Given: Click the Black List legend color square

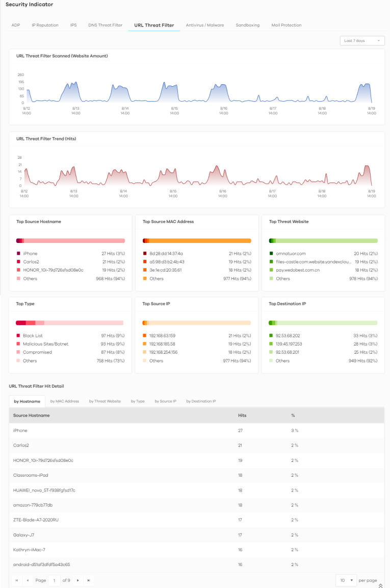Looking at the screenshot, I should coord(18,336).
